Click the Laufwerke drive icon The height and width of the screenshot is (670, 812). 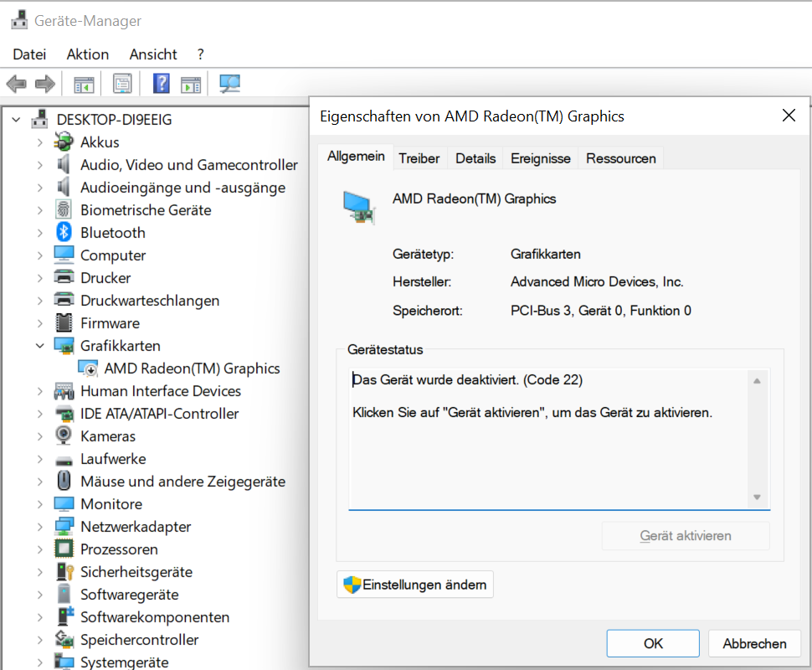tap(64, 460)
